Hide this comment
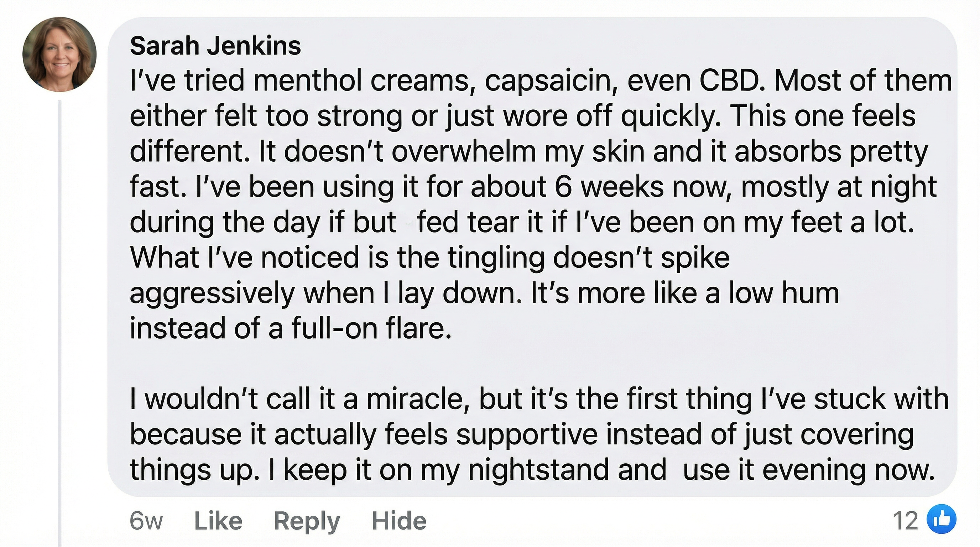Viewport: 980px width, 547px height. tap(399, 521)
